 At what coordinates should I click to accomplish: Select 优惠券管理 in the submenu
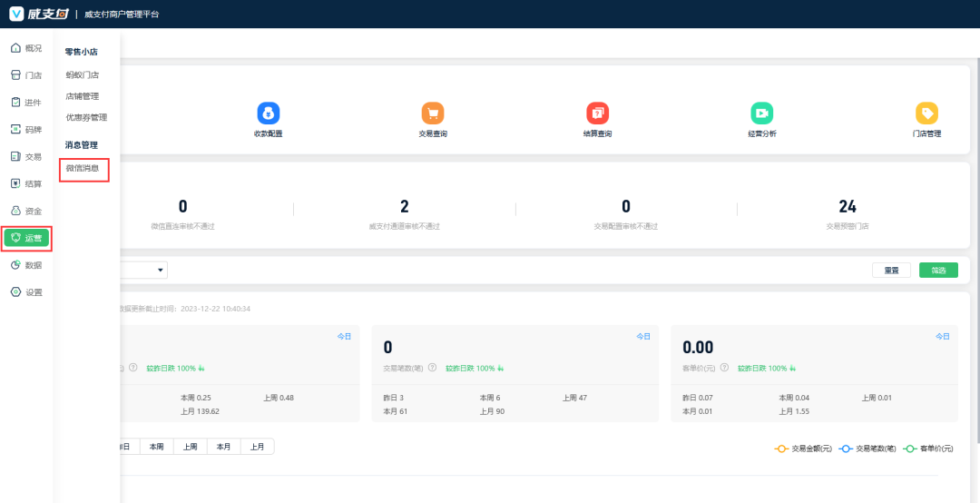pos(86,118)
